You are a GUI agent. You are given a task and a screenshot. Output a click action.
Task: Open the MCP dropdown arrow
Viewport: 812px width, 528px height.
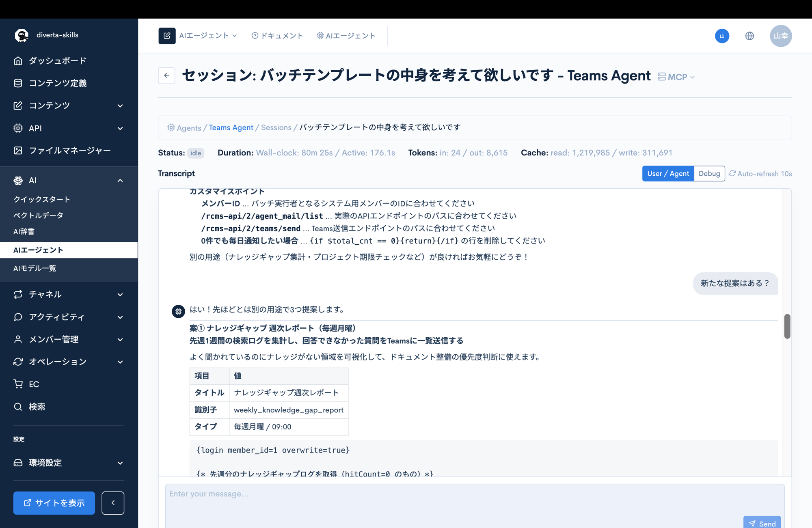692,77
